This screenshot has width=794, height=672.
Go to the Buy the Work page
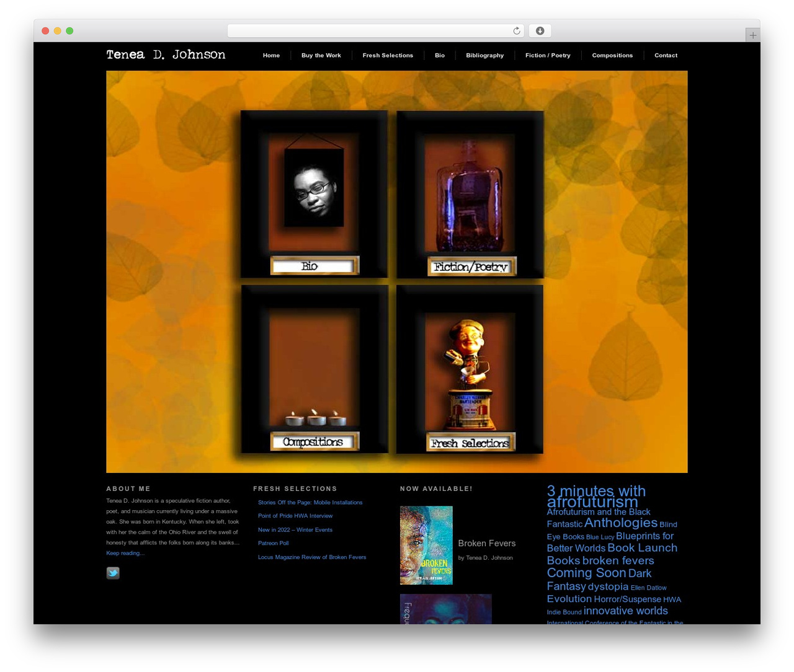coord(321,55)
